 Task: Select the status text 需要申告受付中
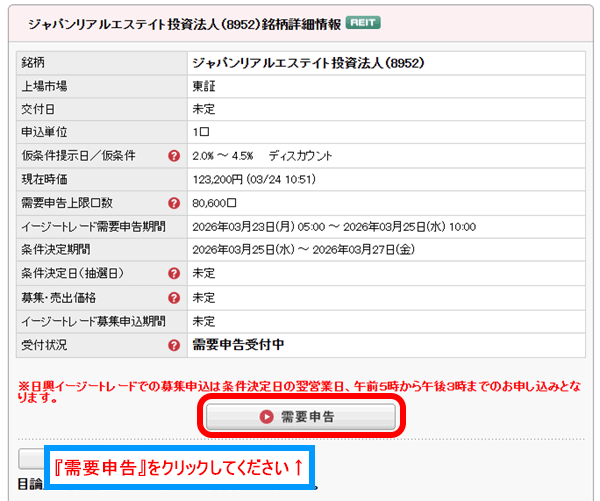tap(238, 345)
